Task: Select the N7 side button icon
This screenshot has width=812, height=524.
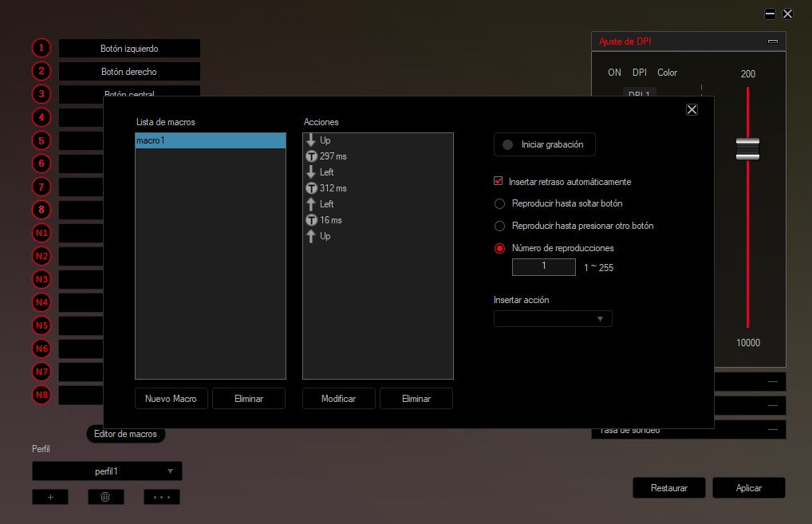Action: [41, 372]
